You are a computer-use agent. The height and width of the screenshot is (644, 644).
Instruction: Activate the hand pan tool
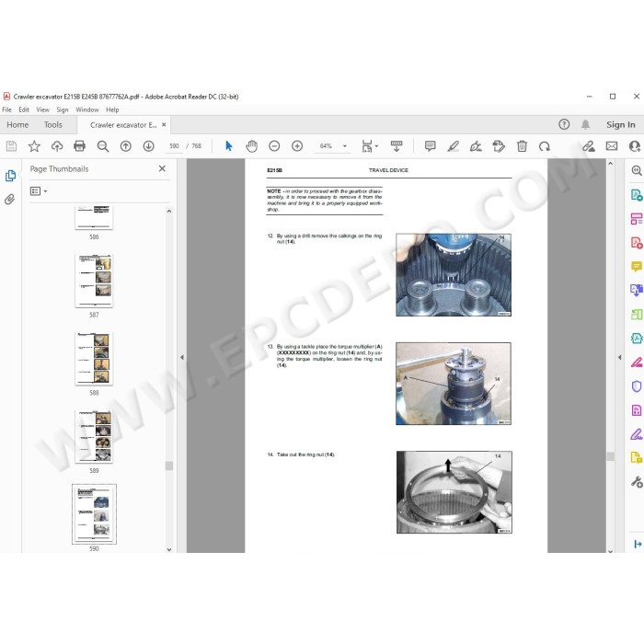[x=251, y=146]
